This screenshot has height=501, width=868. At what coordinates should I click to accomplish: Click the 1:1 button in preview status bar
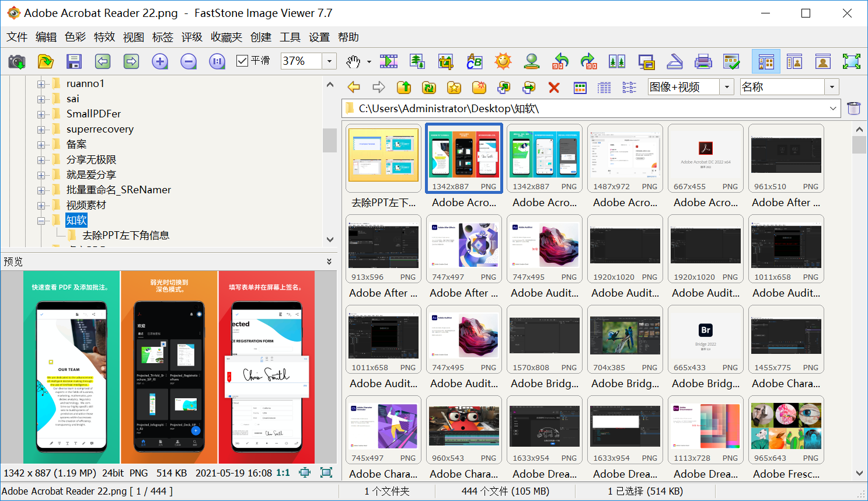(x=283, y=473)
